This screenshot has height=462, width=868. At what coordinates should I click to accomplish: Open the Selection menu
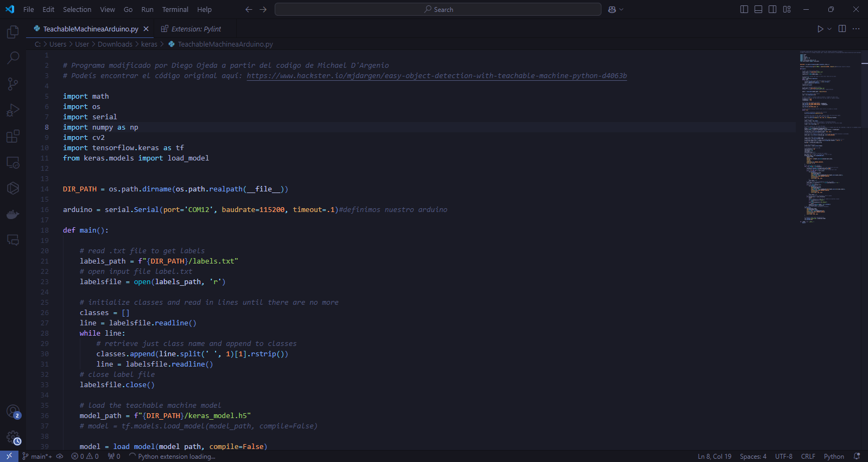[x=77, y=9]
